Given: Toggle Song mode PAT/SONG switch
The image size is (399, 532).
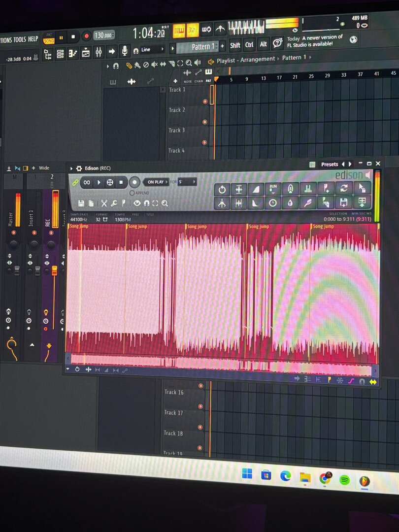Looking at the screenshot, I should [49, 38].
